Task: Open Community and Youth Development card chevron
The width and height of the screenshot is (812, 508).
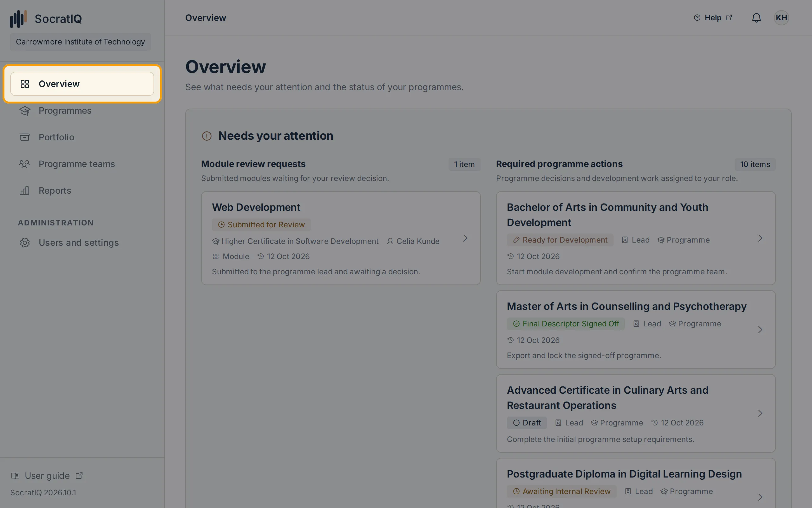Action: tap(760, 238)
